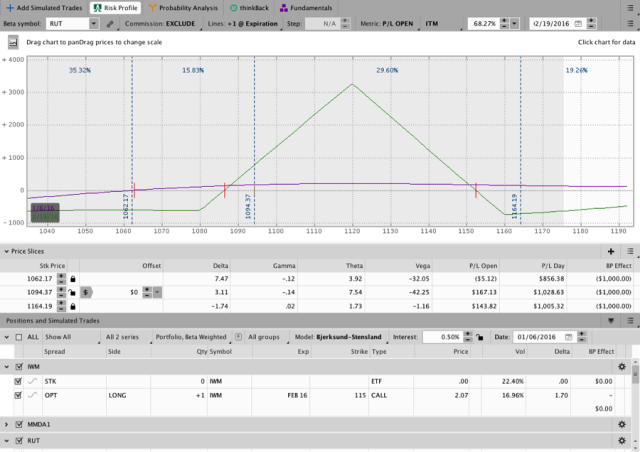
Task: Click the 1/6/16 date legend on chart
Action: [x=43, y=208]
